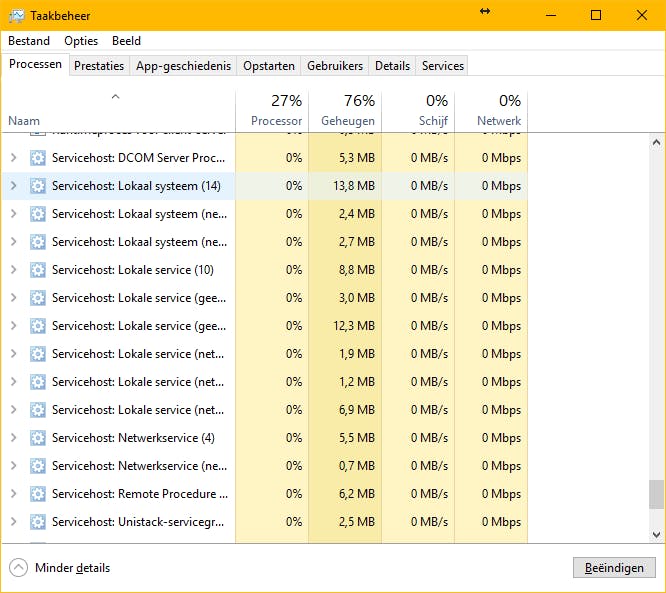Click the Taakbeheer icon in the title bar

pyautogui.click(x=16, y=15)
